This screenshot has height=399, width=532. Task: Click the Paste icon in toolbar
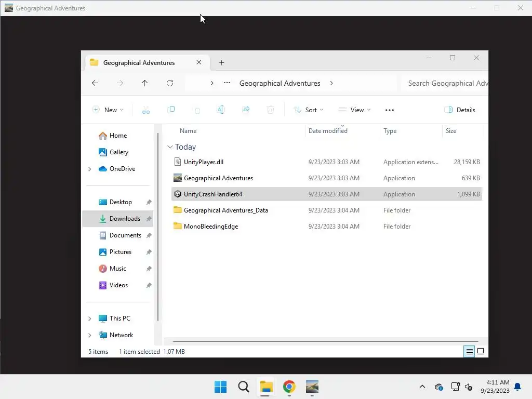(197, 110)
